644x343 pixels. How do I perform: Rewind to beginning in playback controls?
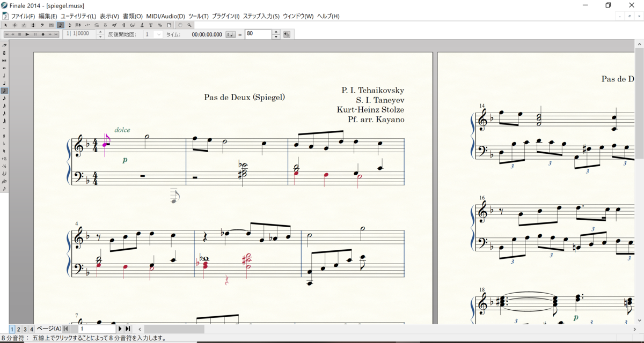[6, 34]
